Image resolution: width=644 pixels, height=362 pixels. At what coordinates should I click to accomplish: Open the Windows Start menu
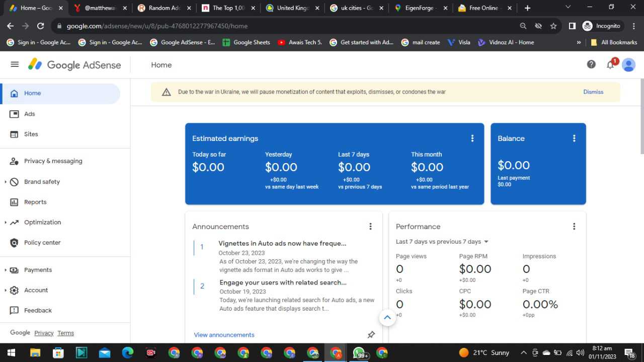11,352
